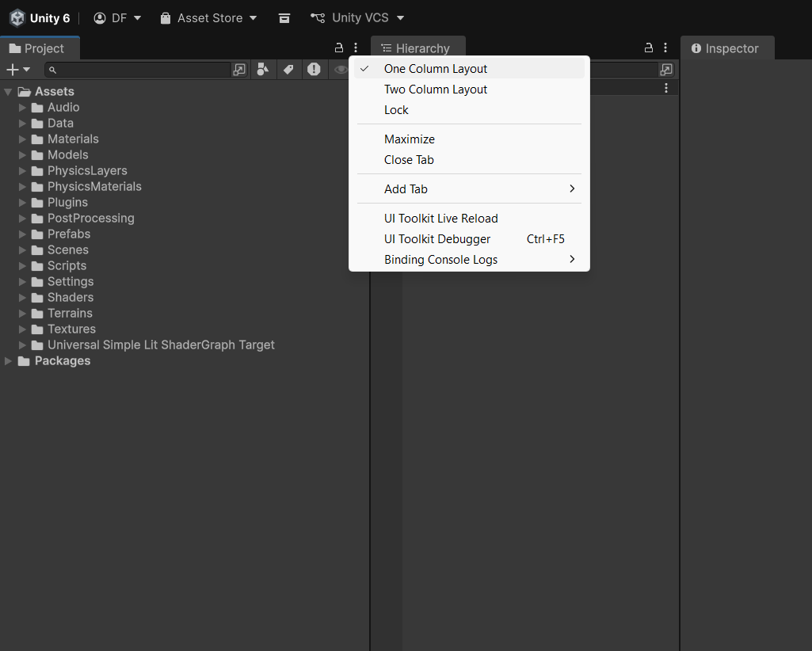Click the Audio folder icon
The width and height of the screenshot is (812, 651).
click(36, 108)
